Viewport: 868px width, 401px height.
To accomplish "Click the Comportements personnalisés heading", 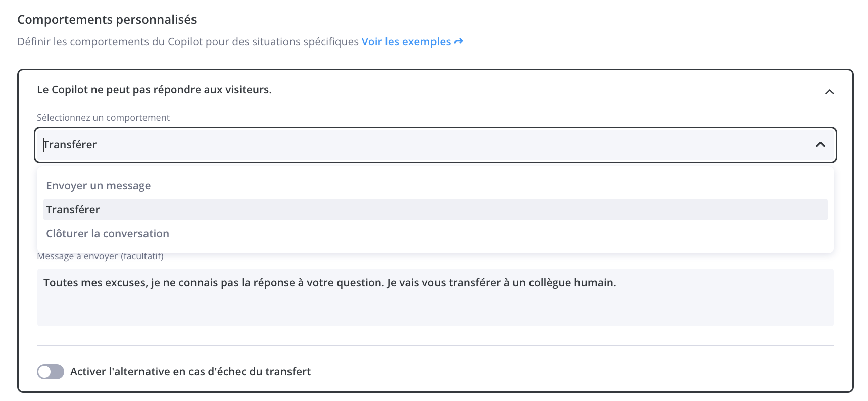I will click(x=107, y=20).
